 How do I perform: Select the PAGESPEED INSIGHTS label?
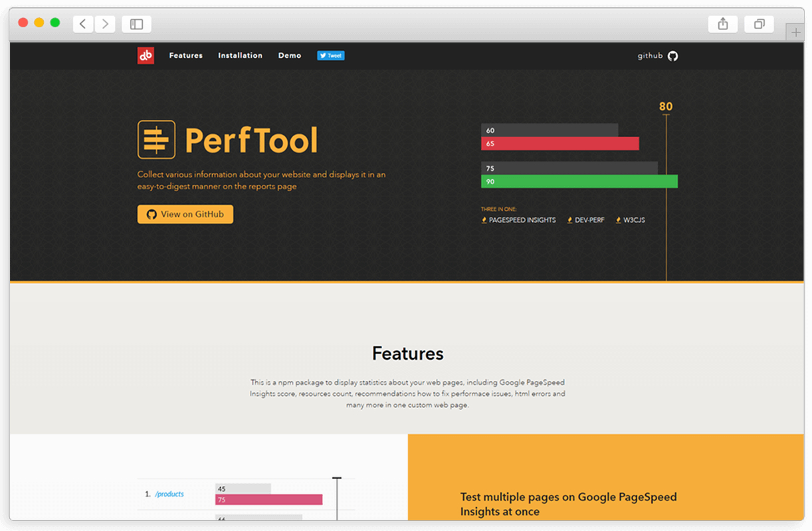(522, 220)
